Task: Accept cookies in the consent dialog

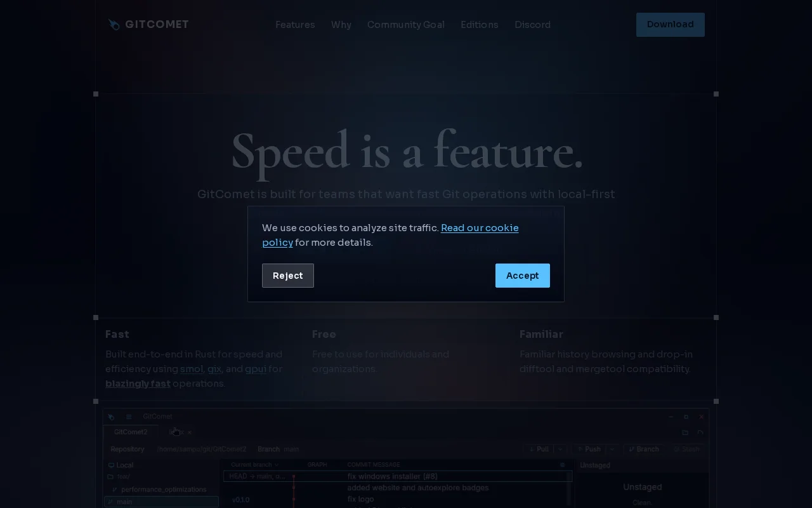Action: (x=523, y=276)
